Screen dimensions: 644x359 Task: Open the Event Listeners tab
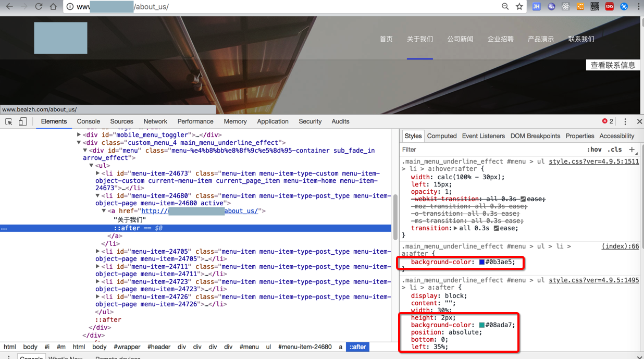click(x=484, y=136)
